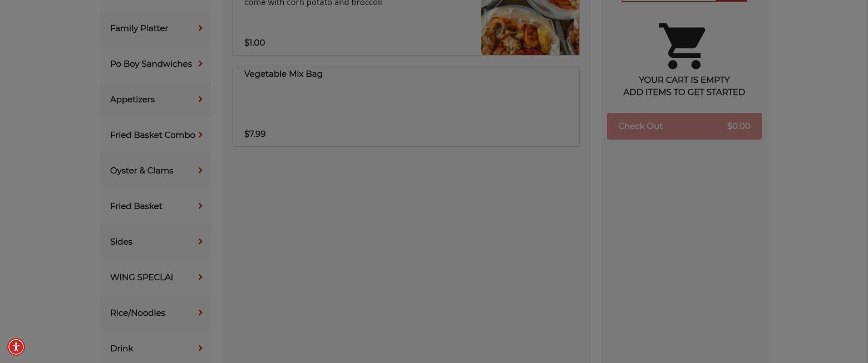Expand the WING SPECLAI category arrow
This screenshot has height=363, width=868.
200,277
